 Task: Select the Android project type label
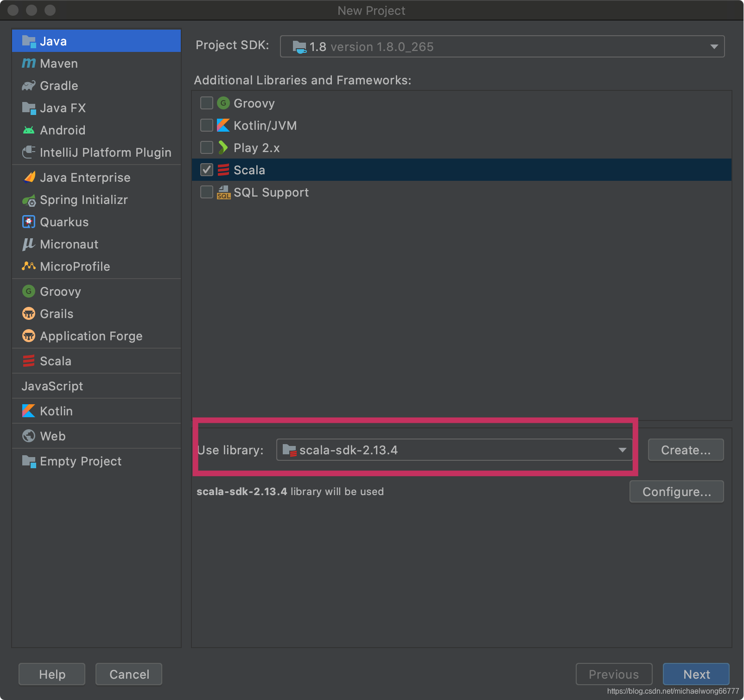[63, 130]
